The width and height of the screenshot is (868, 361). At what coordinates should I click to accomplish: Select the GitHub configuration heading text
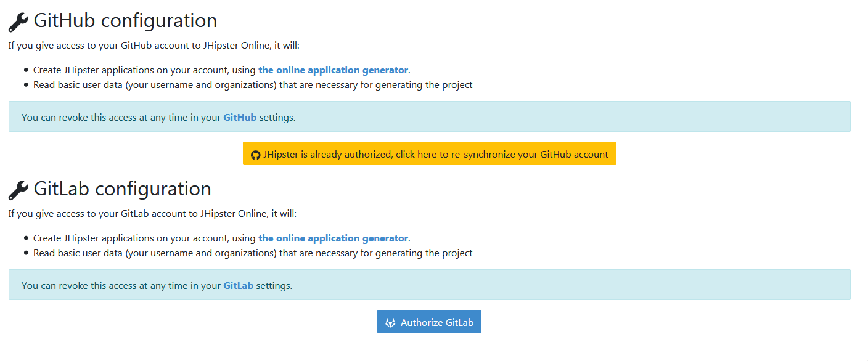pyautogui.click(x=125, y=21)
